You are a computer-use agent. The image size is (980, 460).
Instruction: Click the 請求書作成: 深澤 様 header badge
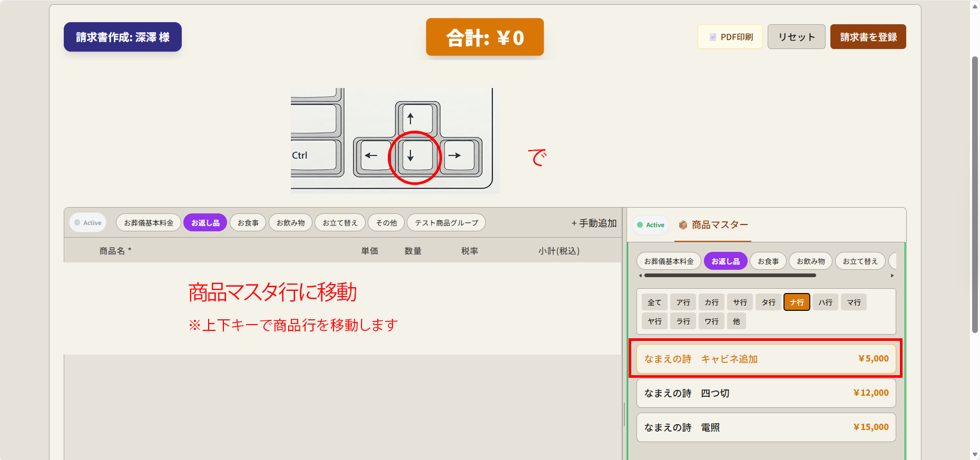tap(123, 37)
